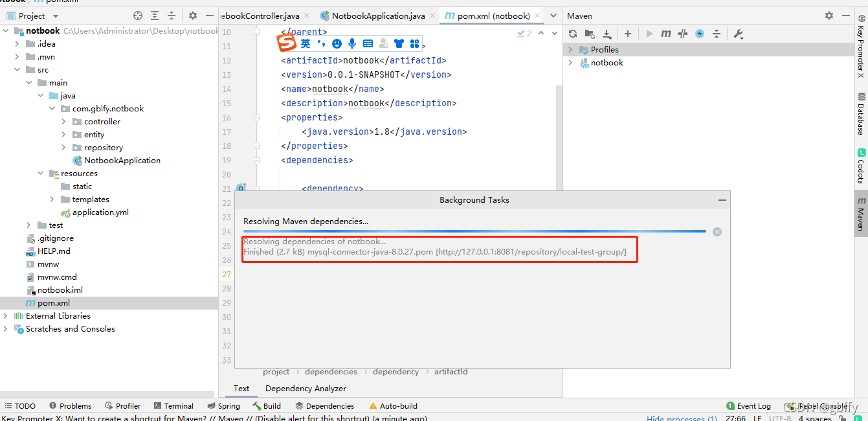Reload all Maven projects
868x421 pixels.
tap(573, 34)
